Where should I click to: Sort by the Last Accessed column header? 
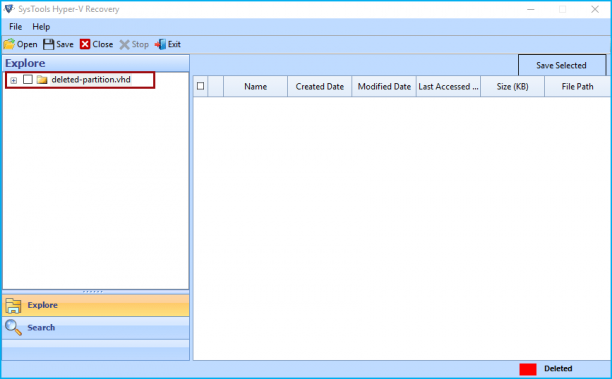pos(448,86)
